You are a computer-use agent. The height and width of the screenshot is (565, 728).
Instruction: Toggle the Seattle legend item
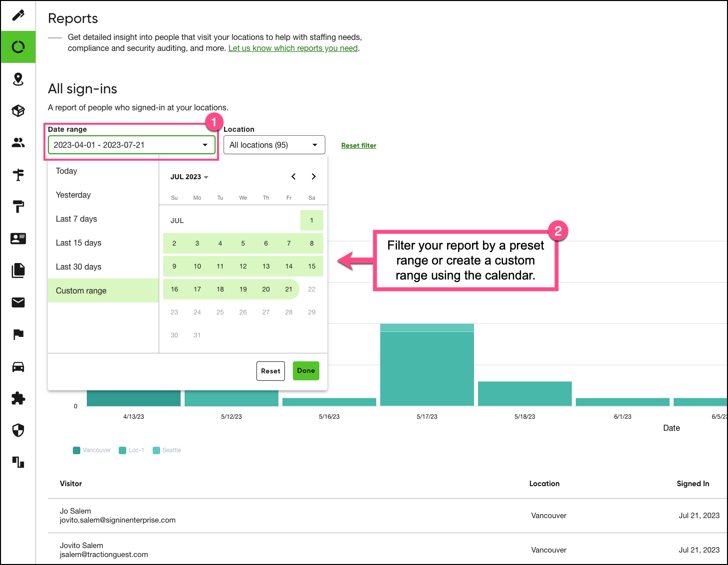tap(167, 450)
